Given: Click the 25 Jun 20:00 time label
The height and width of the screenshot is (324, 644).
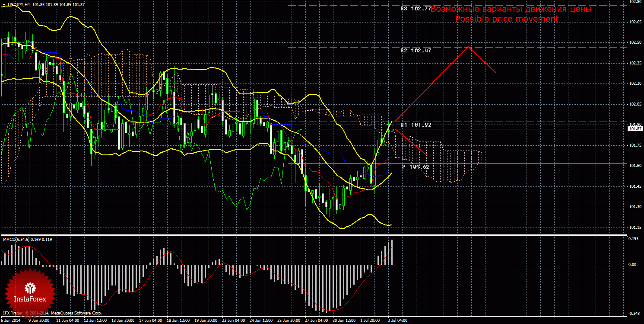Looking at the screenshot, I should point(289,321).
